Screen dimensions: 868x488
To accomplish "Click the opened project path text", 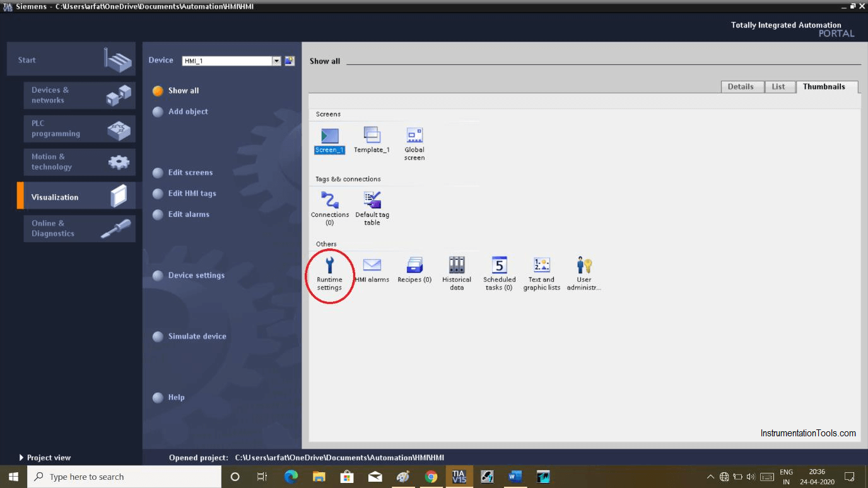I will click(339, 458).
